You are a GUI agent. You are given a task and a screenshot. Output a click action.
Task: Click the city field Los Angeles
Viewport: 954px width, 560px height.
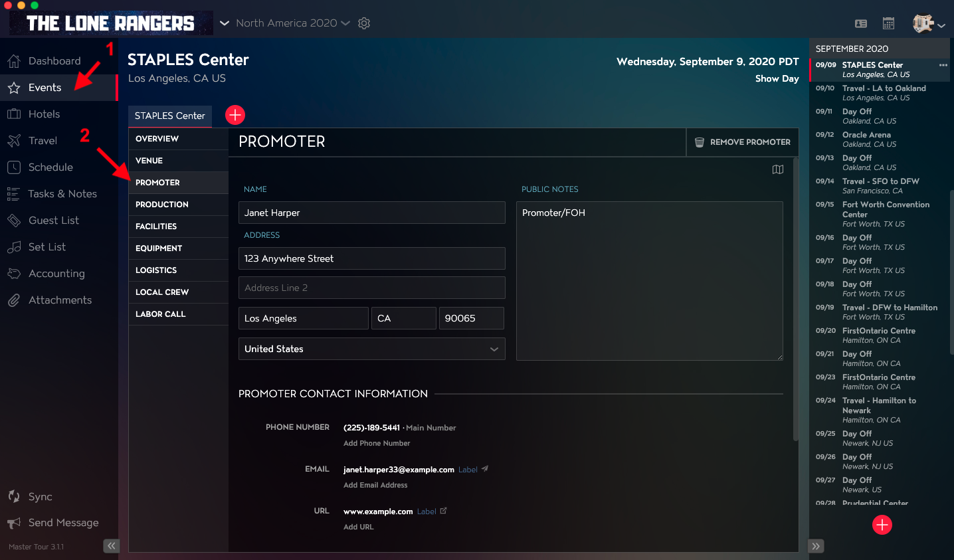[x=304, y=318]
